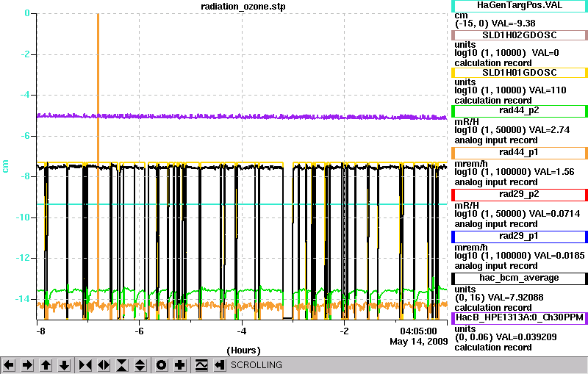
Task: Click the SCROLLING status label
Action: pyautogui.click(x=256, y=365)
